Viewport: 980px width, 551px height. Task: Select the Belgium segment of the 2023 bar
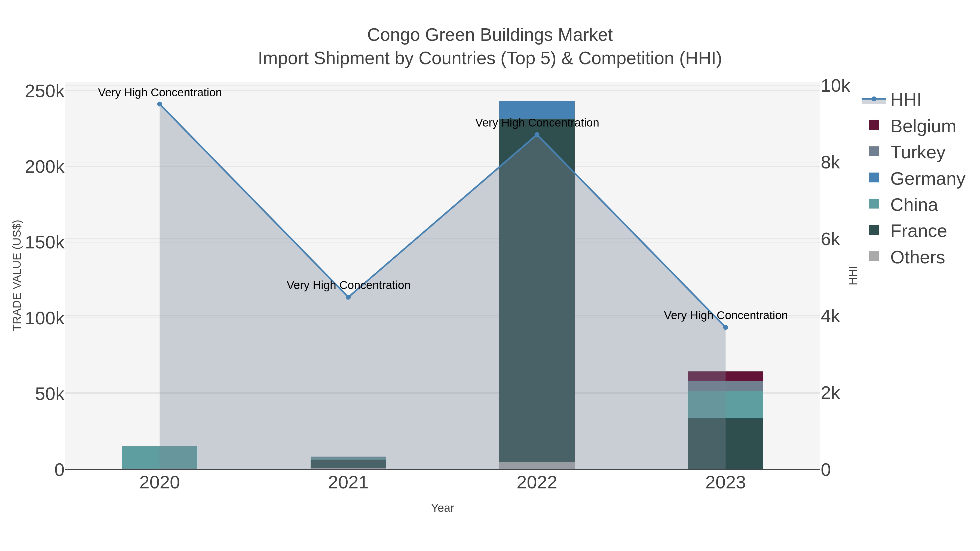click(x=725, y=376)
